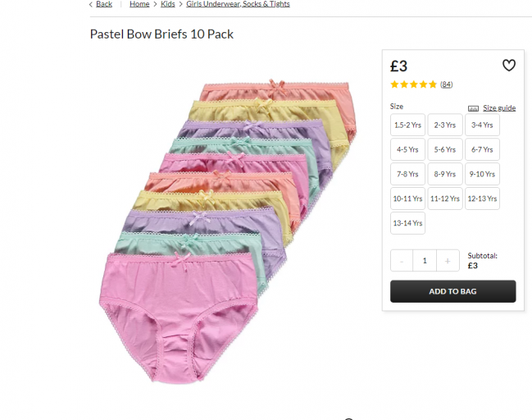This screenshot has height=420, width=532.
Task: Pick size 5-6 Yrs
Action: pos(445,150)
